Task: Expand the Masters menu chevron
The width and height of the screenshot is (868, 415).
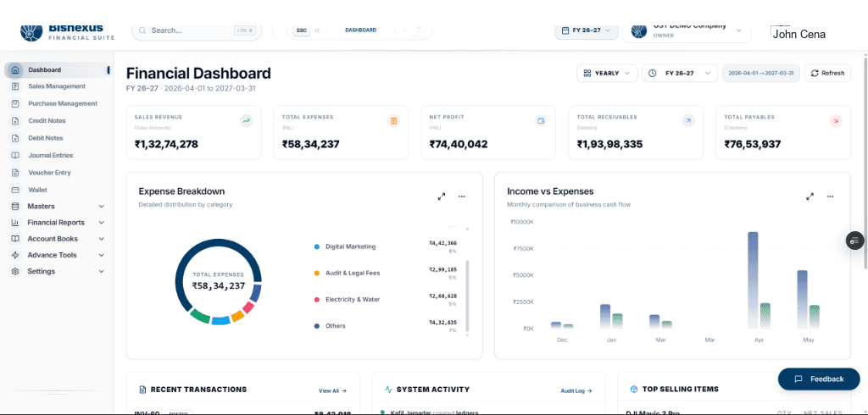Action: pyautogui.click(x=102, y=207)
